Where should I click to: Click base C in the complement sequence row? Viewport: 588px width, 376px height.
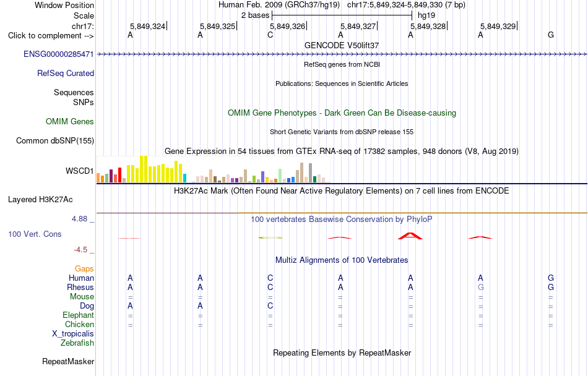coord(270,35)
